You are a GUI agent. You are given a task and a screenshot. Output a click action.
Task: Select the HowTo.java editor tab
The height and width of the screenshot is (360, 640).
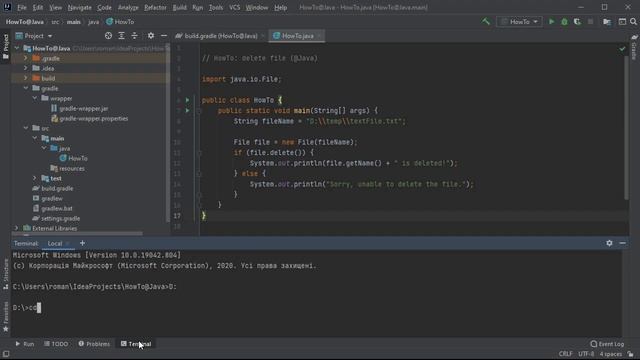297,36
